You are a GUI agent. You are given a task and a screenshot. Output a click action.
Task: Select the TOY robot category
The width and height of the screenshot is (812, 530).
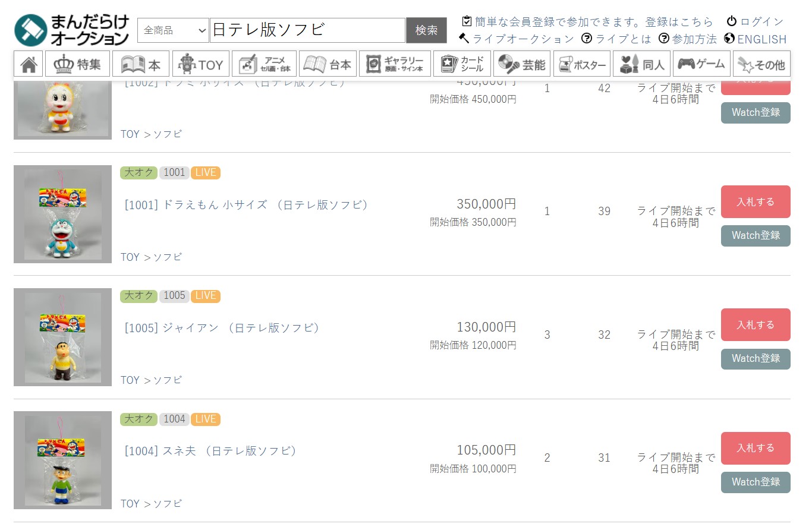tap(201, 64)
